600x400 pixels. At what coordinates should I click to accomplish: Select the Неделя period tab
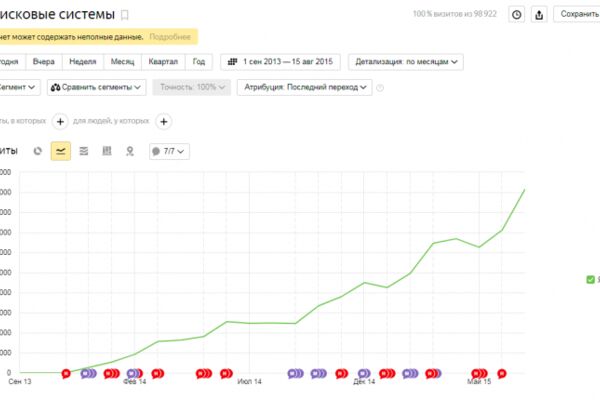[x=83, y=62]
